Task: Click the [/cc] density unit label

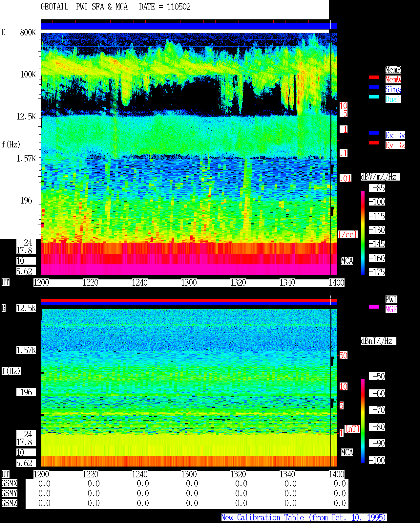Action: coord(348,235)
